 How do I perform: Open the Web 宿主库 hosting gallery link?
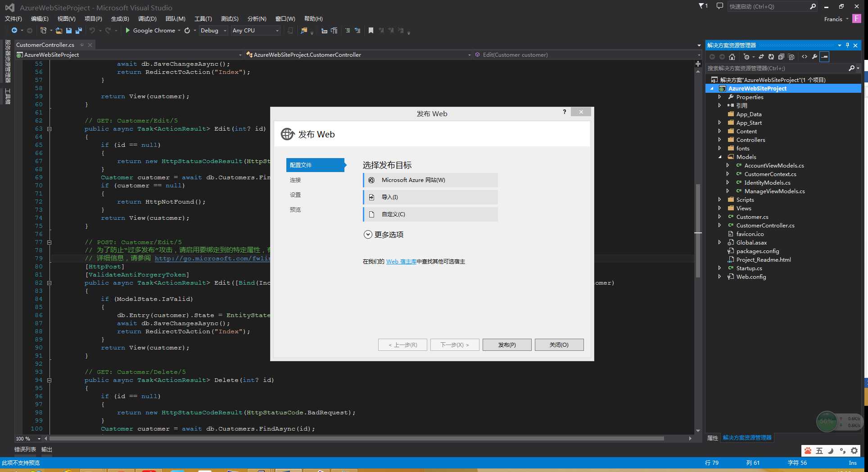(x=401, y=262)
